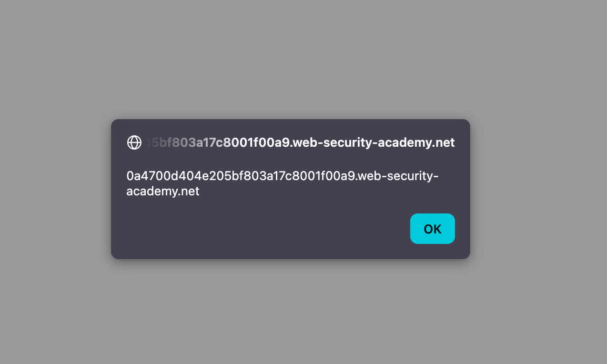Click the white globe origin icon

click(134, 142)
